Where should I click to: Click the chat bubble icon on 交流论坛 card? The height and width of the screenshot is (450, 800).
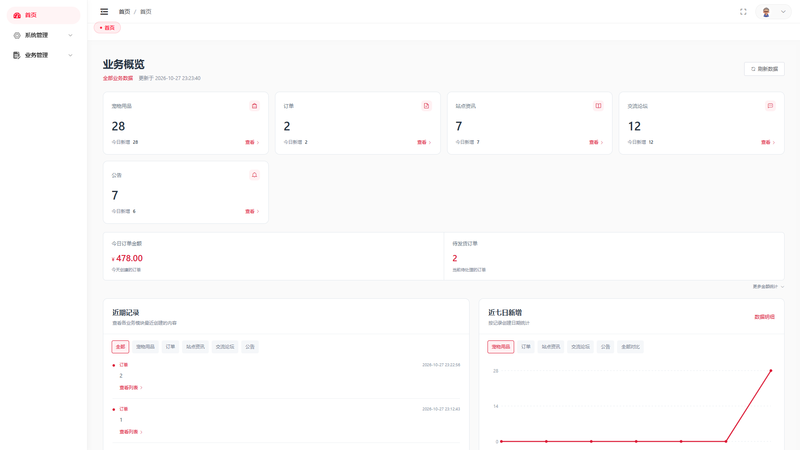tap(770, 106)
